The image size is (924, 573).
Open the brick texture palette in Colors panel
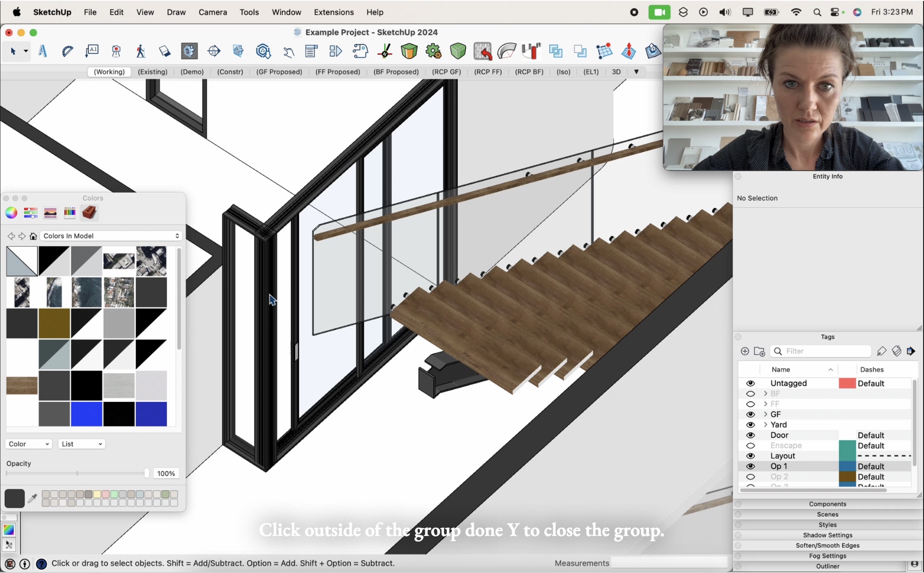89,213
